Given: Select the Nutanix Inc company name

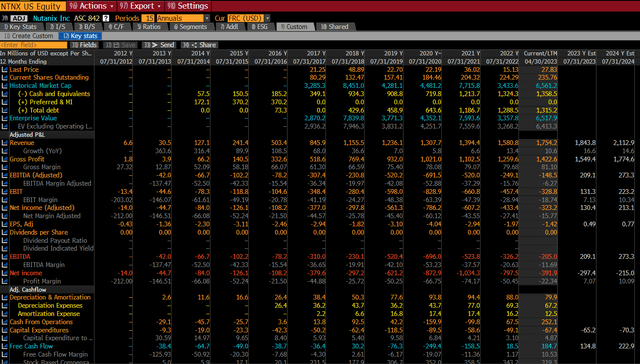Looking at the screenshot, I should (x=51, y=18).
